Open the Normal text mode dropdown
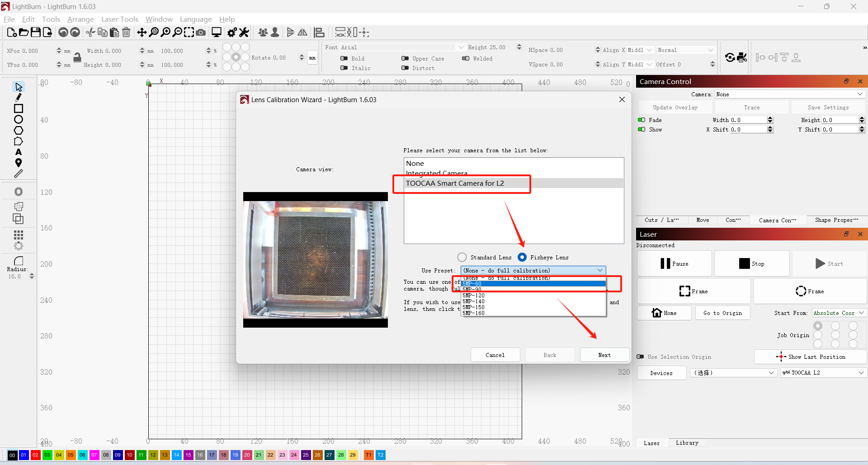The width and height of the screenshot is (868, 465). point(685,50)
